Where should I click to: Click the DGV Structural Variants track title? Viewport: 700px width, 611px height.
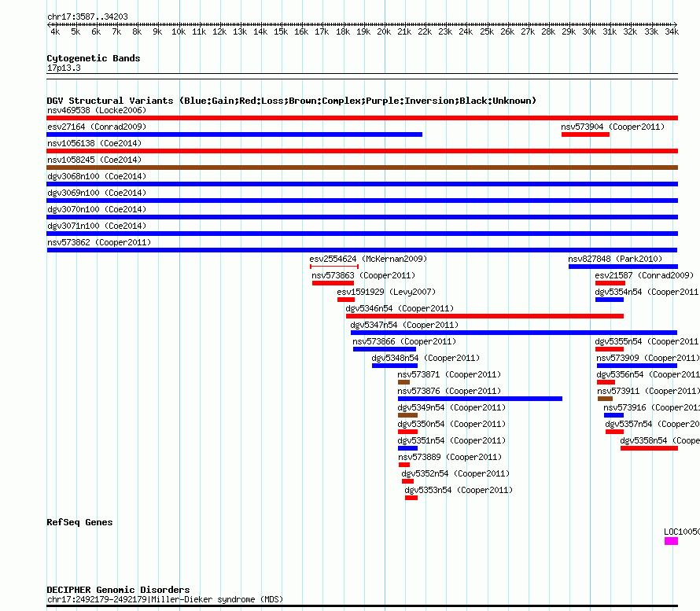click(291, 101)
